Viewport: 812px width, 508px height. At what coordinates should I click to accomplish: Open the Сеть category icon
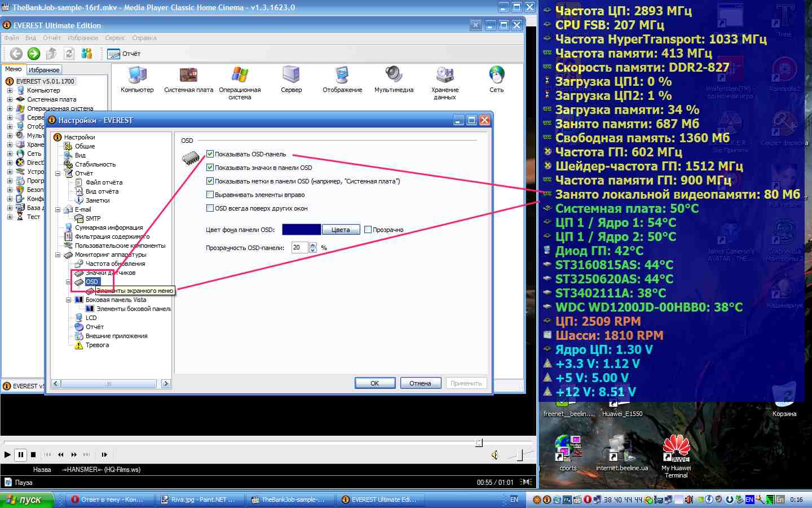[496, 80]
